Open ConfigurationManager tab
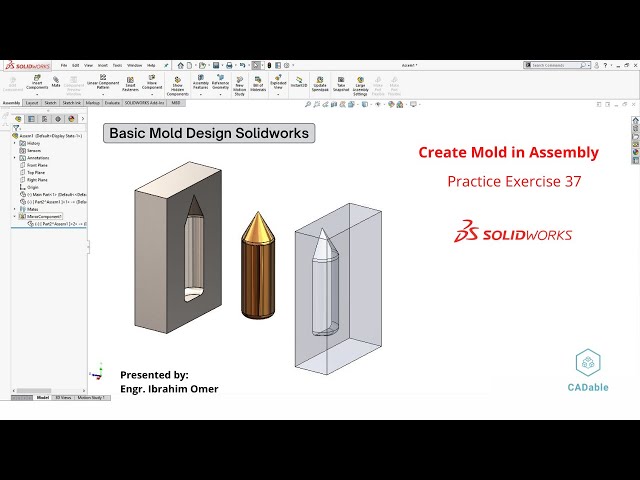This screenshot has height=480, width=640. click(44, 119)
